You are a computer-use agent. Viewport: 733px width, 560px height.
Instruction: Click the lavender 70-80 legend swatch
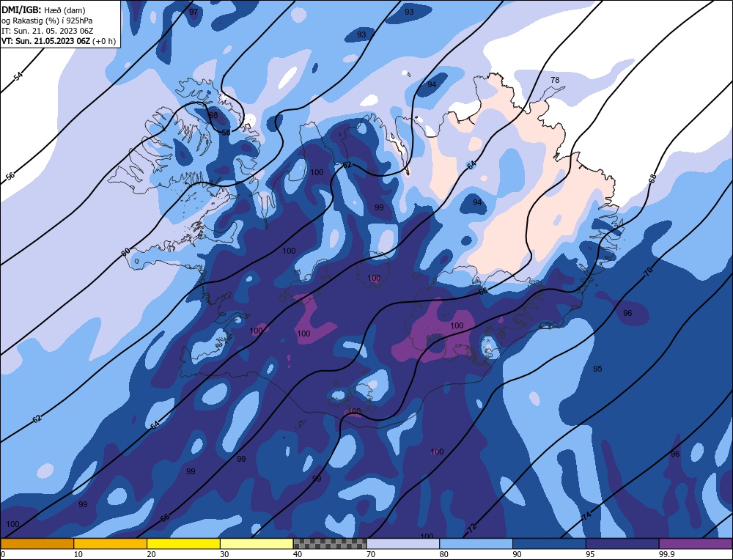pos(403,544)
